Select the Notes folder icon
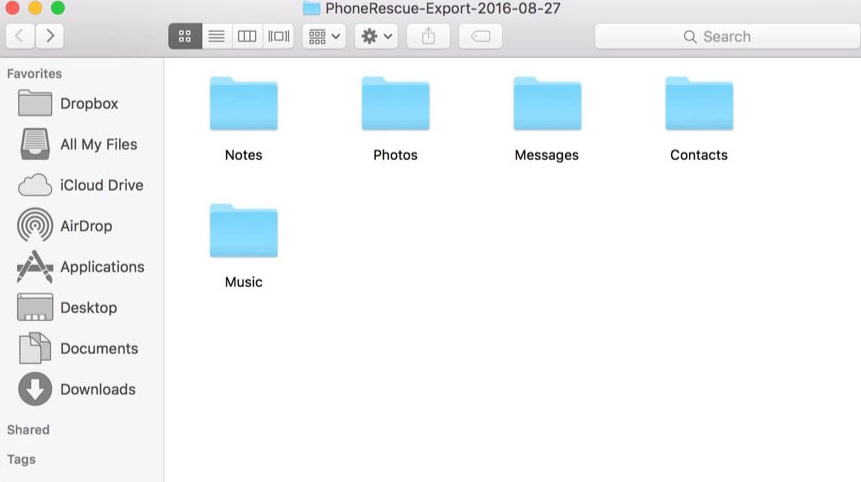 [244, 104]
